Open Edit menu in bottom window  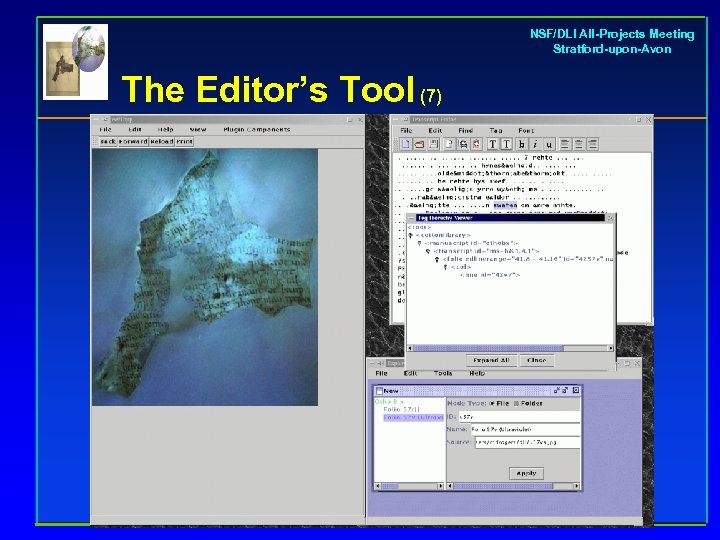411,373
